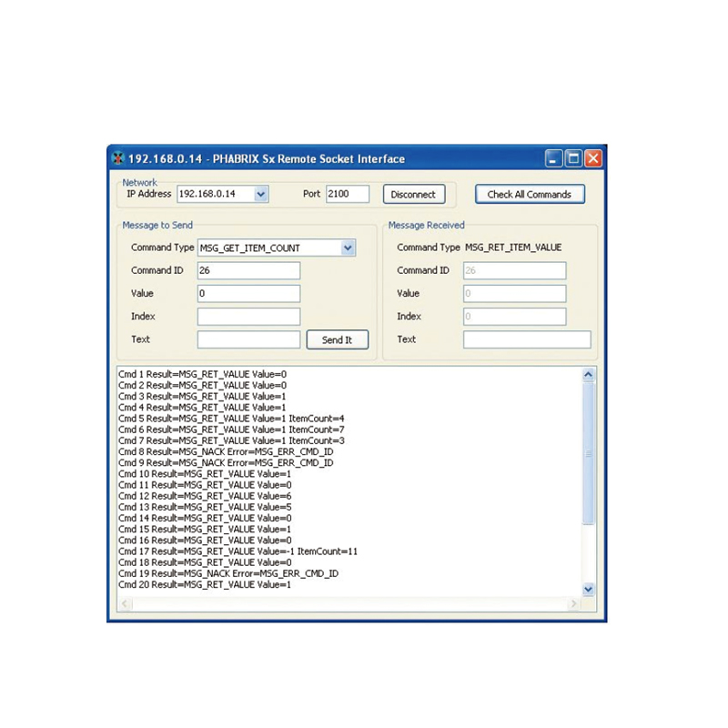This screenshot has width=728, height=728.
Task: Select log line Cmd 20 Value=1
Action: point(205,585)
